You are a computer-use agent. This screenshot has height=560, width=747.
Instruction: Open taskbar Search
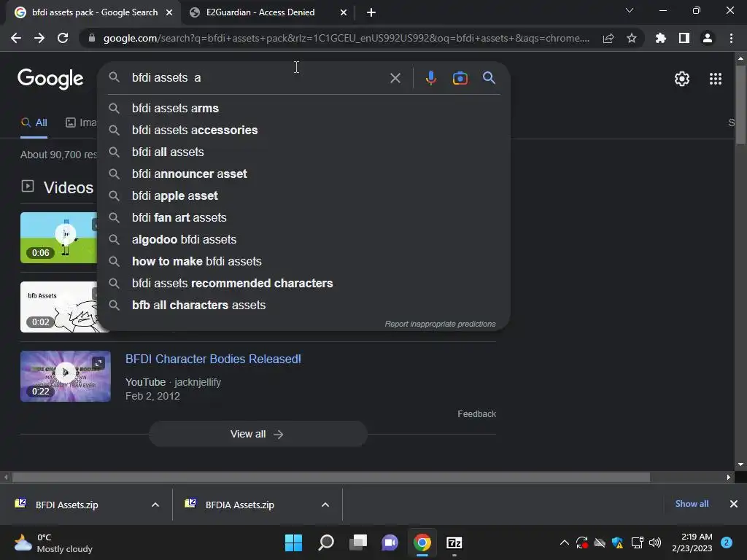326,542
